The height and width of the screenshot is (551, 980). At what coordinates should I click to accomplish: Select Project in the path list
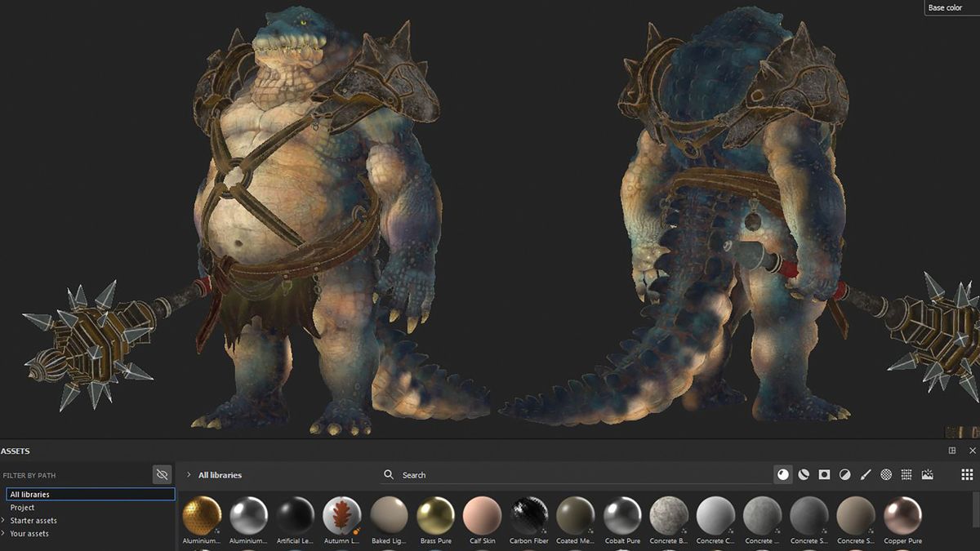[x=22, y=507]
